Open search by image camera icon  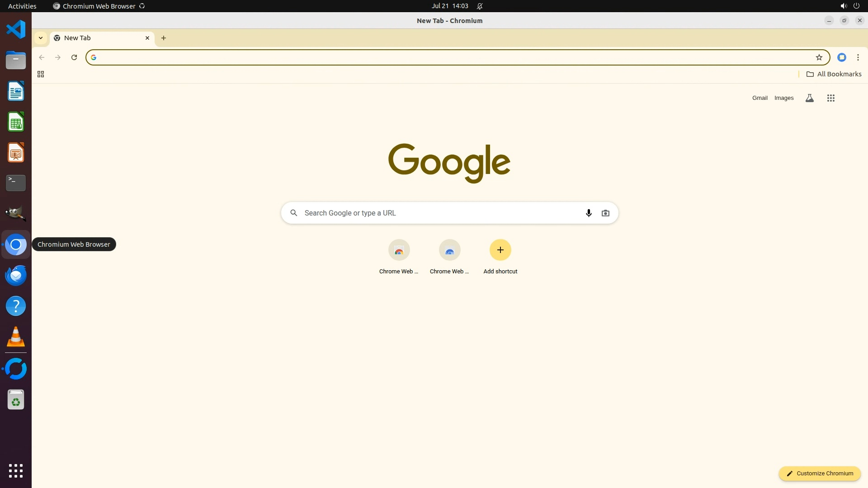coord(605,213)
